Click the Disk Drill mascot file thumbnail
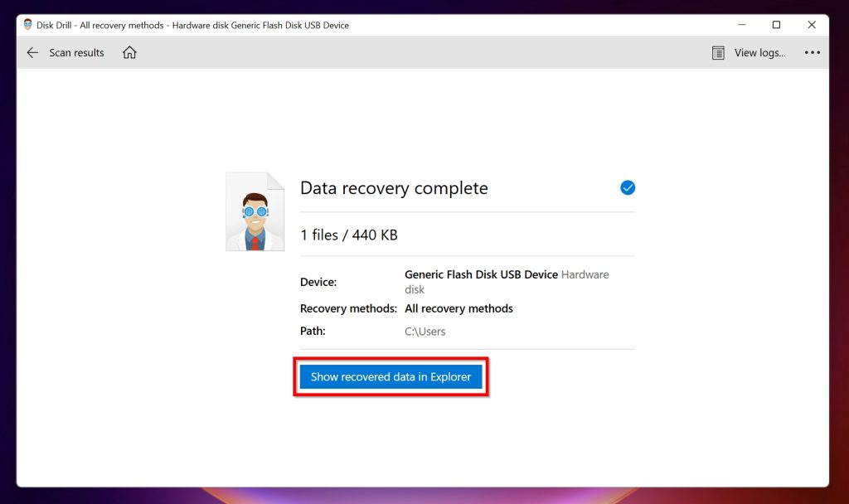 tap(255, 211)
